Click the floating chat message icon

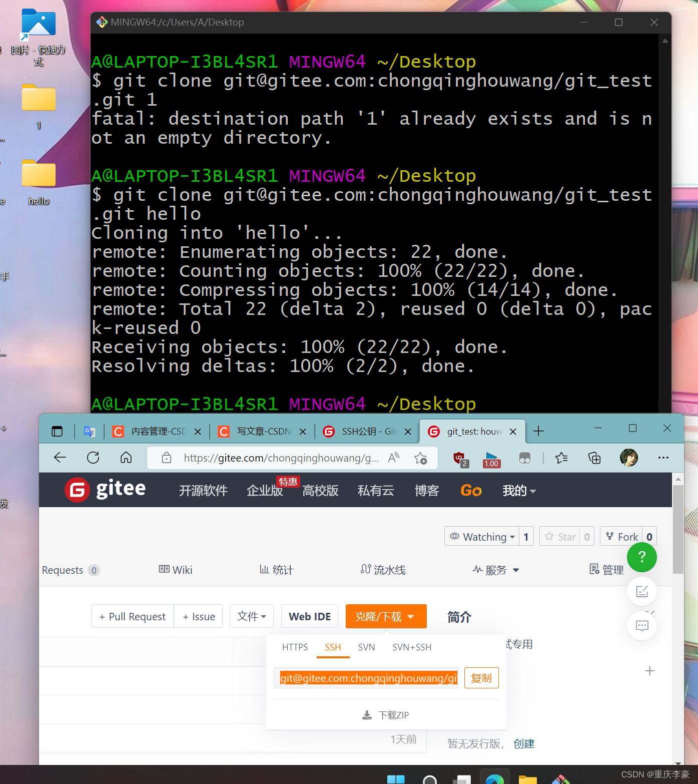pyautogui.click(x=642, y=625)
